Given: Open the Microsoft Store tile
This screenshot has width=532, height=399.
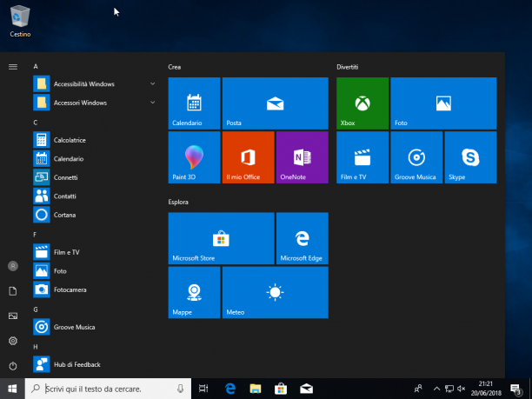Looking at the screenshot, I should click(221, 238).
